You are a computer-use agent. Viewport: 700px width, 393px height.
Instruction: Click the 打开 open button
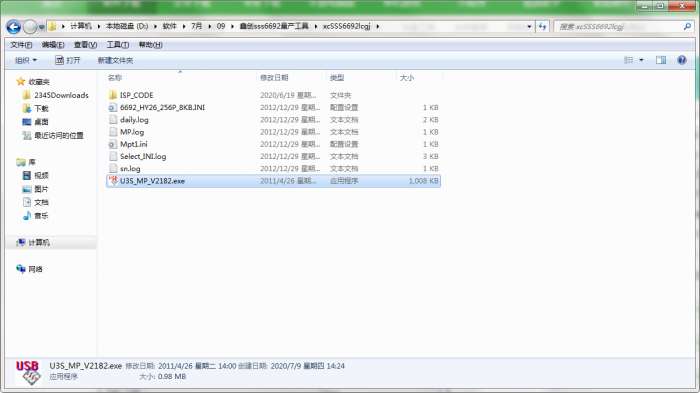[x=67, y=60]
